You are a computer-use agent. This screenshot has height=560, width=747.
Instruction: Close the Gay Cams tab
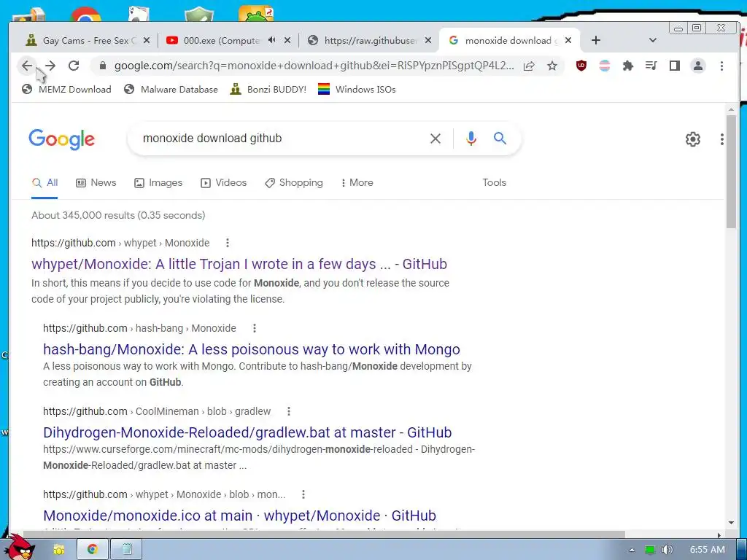pyautogui.click(x=147, y=41)
